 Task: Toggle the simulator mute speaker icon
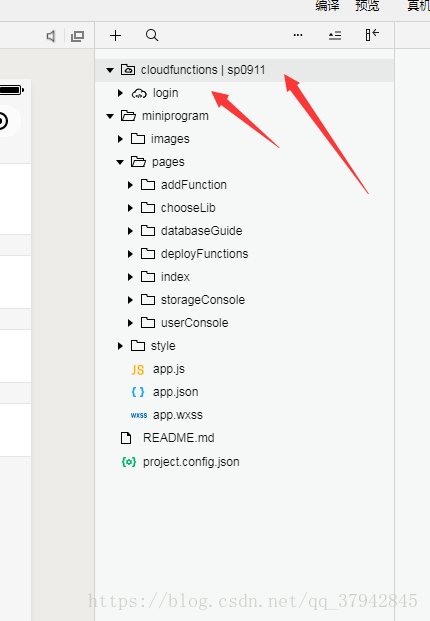click(x=51, y=36)
